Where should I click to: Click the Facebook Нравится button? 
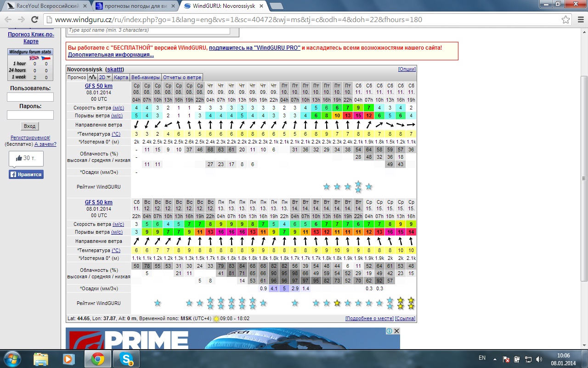tap(26, 174)
